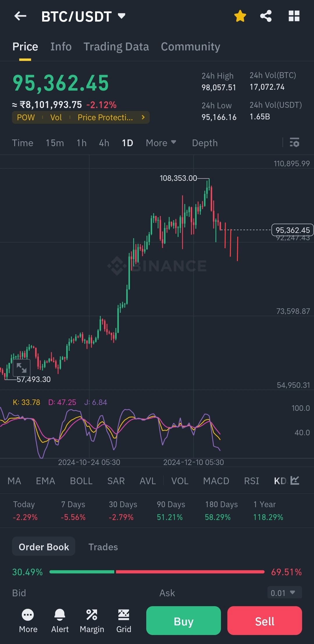This screenshot has width=314, height=644.
Task: Open the grid layout icon at top right
Action: tap(294, 16)
